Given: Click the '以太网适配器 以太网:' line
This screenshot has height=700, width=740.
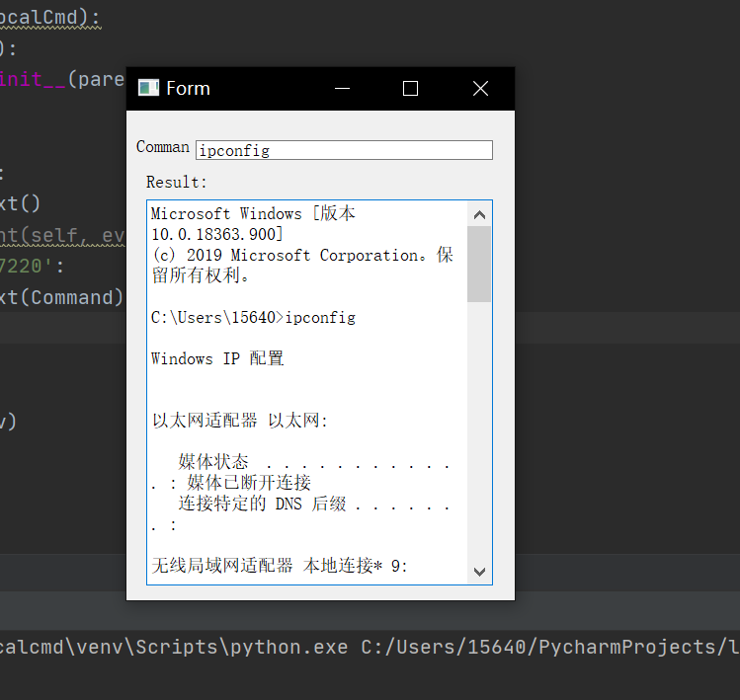Looking at the screenshot, I should [240, 421].
